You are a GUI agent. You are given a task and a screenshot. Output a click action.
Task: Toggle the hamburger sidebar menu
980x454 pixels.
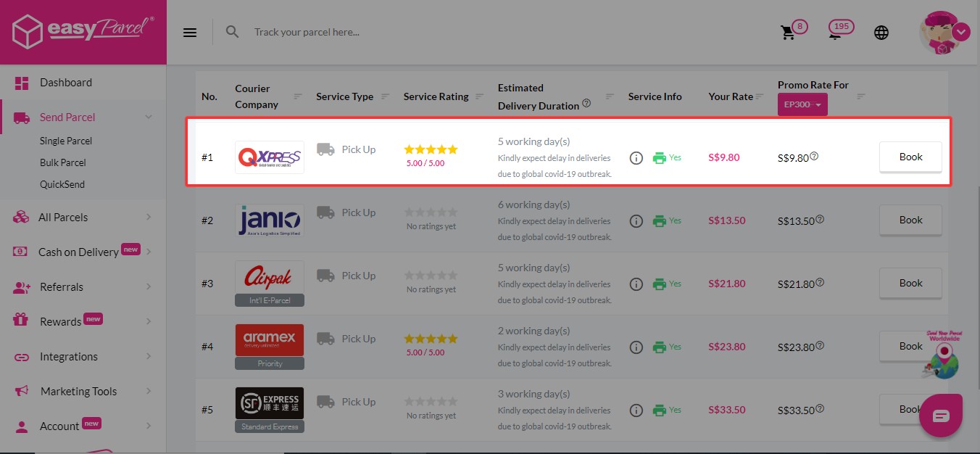pos(190,33)
